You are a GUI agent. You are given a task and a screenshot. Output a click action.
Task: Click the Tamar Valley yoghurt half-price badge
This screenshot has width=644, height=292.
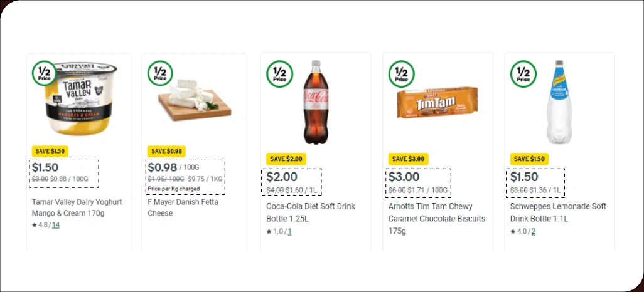44,73
